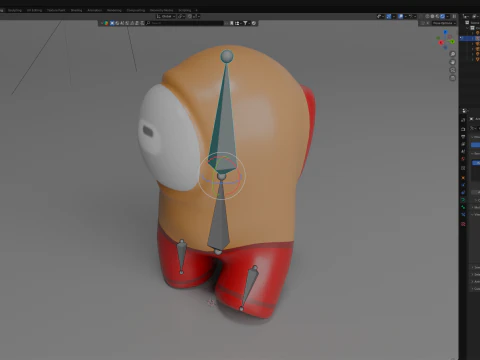Switch viewport shading to Wireframe

pyautogui.click(x=428, y=16)
